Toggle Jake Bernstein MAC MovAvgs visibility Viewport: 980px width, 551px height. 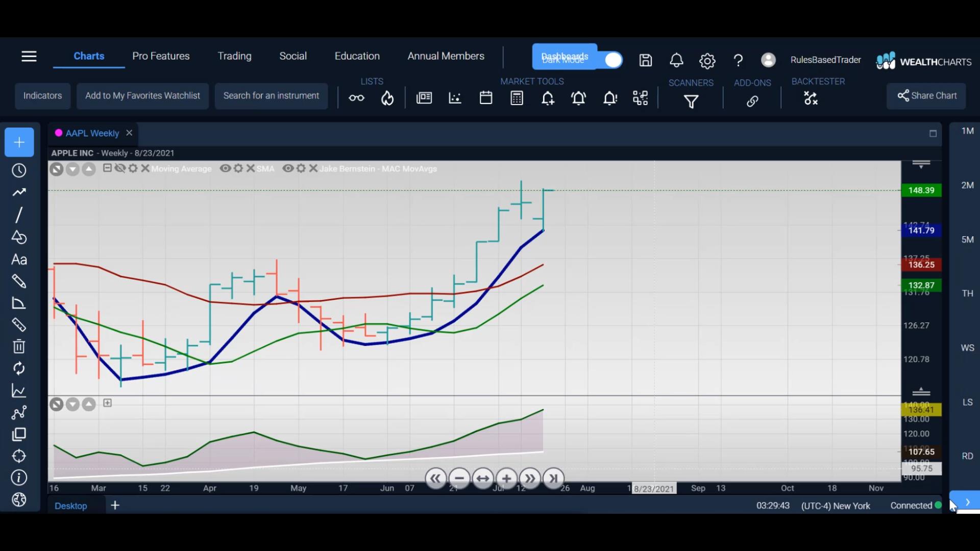(x=288, y=168)
